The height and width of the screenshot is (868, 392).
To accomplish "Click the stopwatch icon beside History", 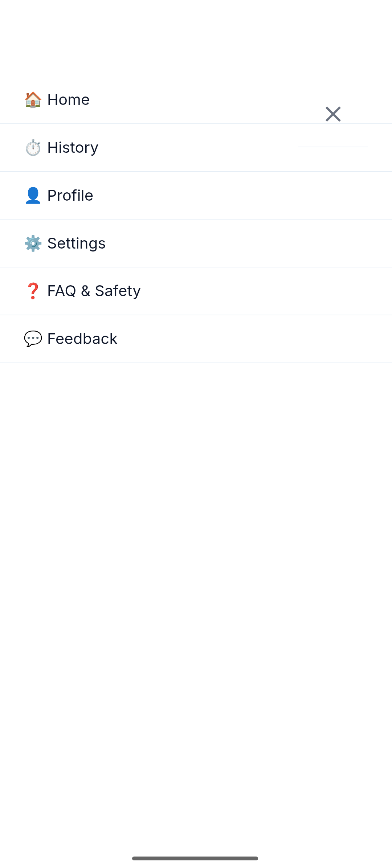I will point(33,148).
